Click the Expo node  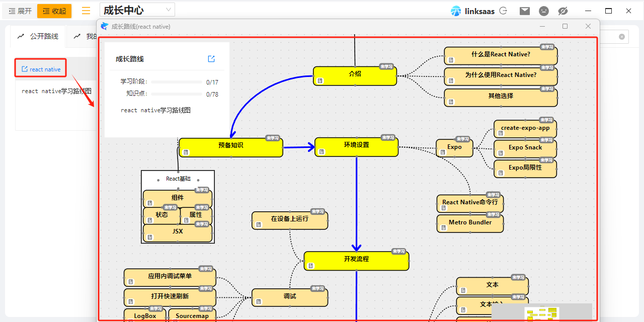coord(454,148)
